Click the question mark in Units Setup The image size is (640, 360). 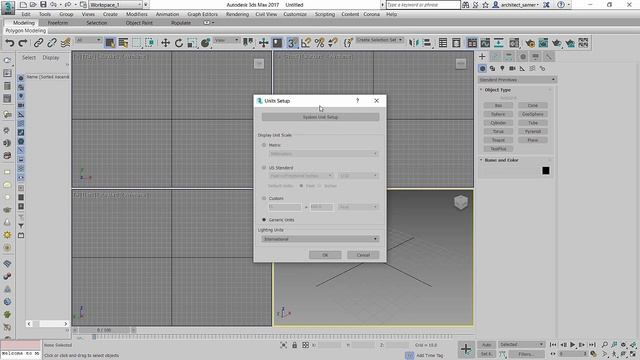358,100
